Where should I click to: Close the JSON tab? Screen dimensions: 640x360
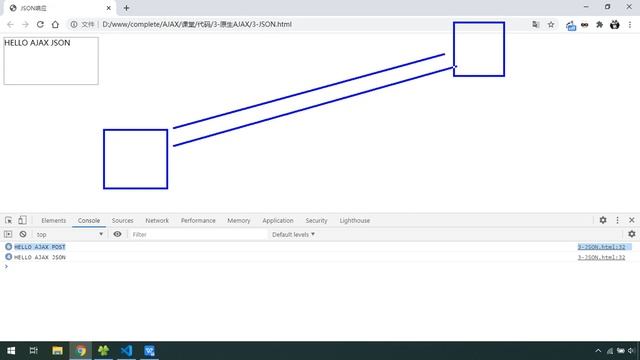pos(109,8)
